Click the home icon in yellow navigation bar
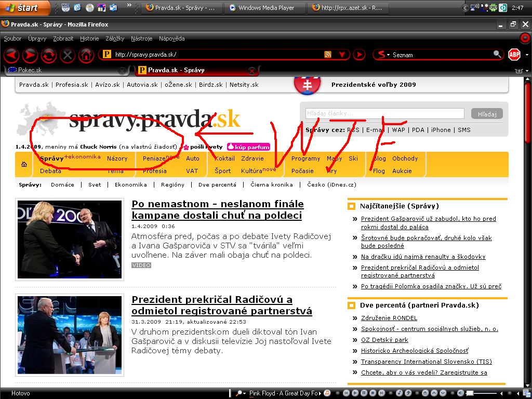This screenshot has height=399, width=532. (24, 164)
